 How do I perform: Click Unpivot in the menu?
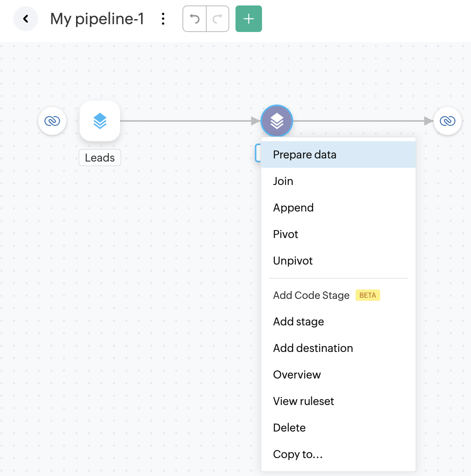point(293,261)
